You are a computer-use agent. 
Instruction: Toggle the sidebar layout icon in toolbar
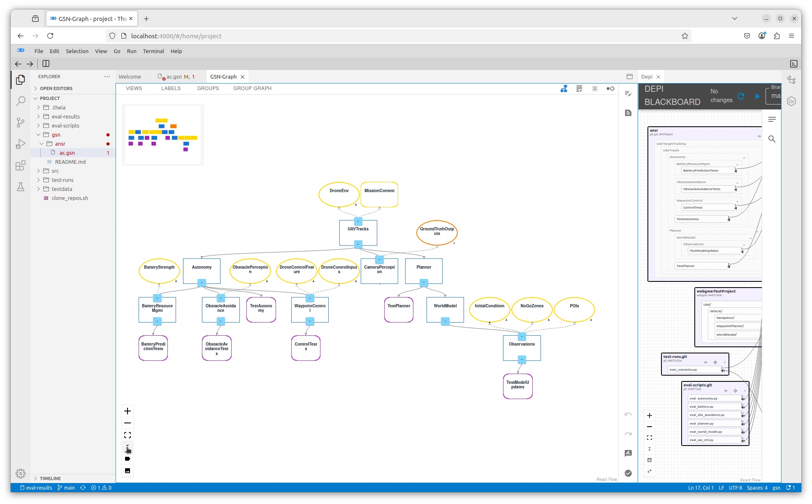tap(46, 64)
